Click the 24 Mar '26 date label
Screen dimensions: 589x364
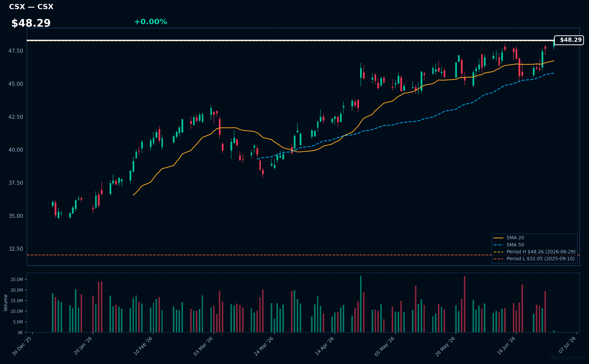(x=264, y=346)
